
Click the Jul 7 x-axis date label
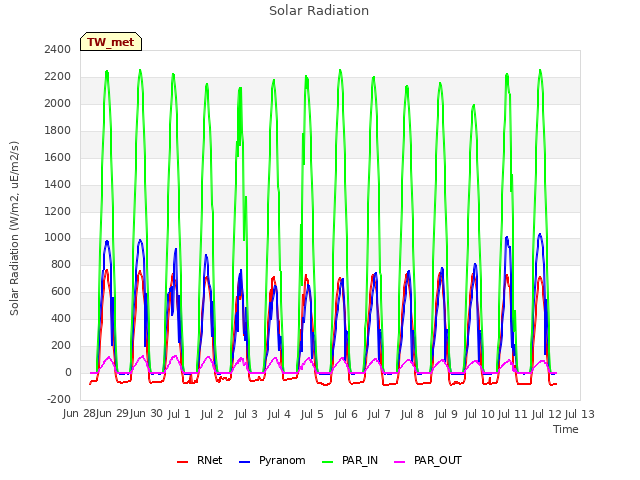pyautogui.click(x=379, y=414)
